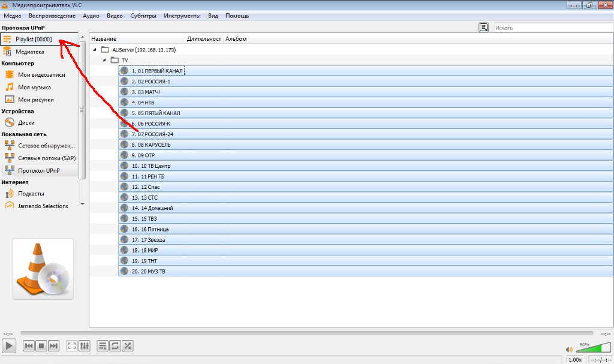Stop playback button

(x=41, y=345)
